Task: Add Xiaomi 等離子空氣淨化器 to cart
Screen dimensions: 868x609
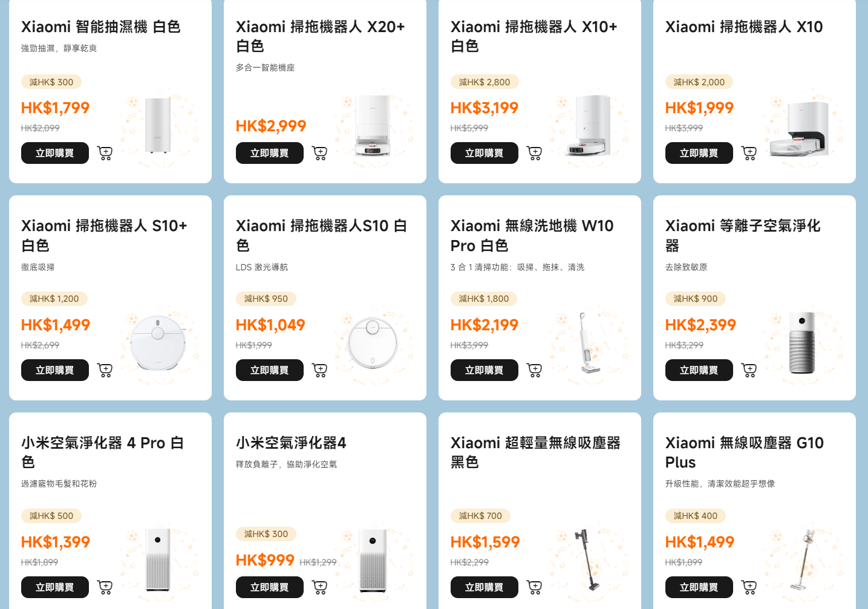Action: 749,370
